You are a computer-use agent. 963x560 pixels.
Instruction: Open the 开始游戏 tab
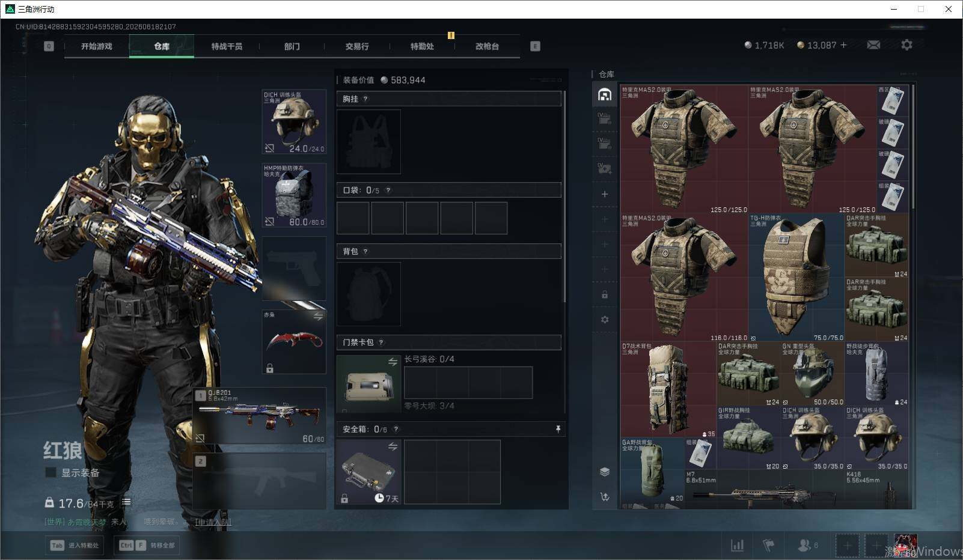[x=97, y=46]
